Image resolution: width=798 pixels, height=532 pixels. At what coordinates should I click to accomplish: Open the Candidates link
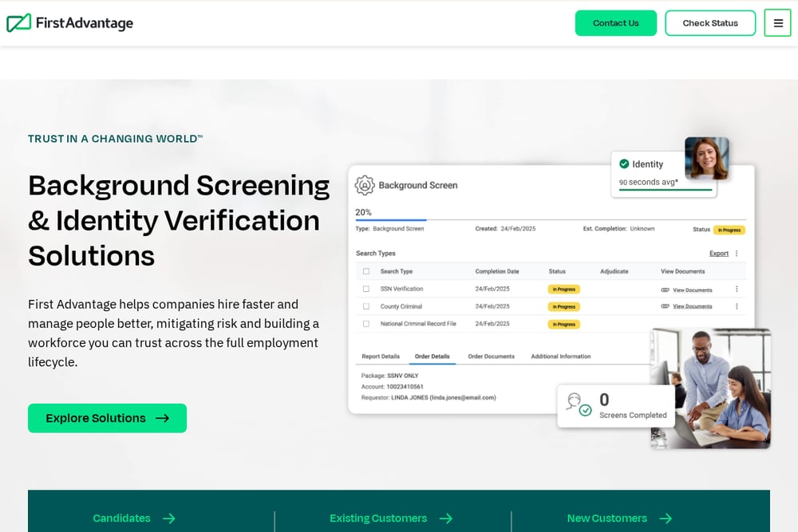(121, 518)
